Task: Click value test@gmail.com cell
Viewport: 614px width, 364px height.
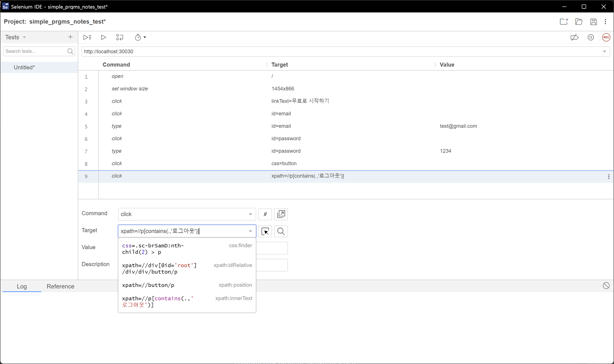Action: click(x=458, y=126)
